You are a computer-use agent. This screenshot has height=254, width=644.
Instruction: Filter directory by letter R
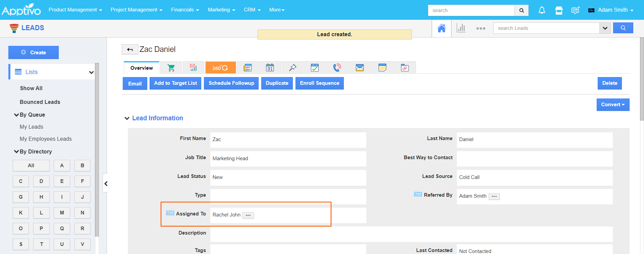tap(83, 229)
